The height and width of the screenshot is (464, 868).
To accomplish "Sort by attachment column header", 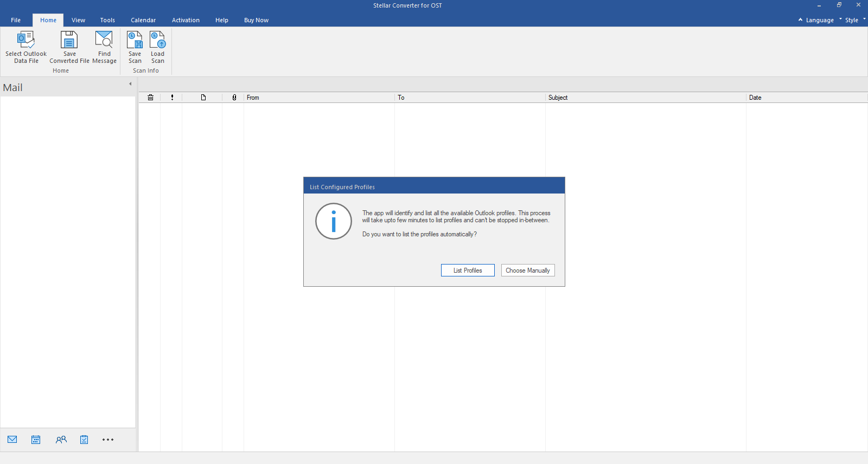I will pyautogui.click(x=234, y=98).
